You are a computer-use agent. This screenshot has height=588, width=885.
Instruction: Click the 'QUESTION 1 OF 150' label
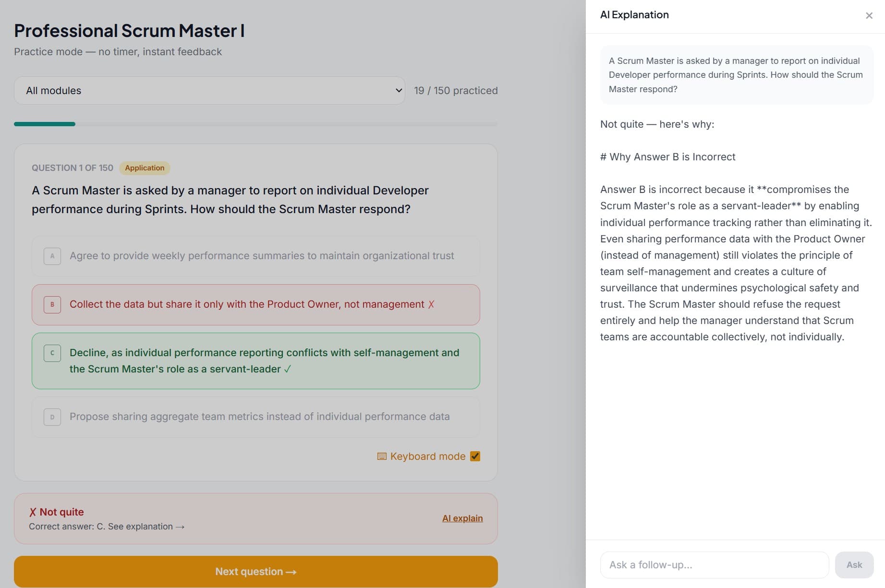pyautogui.click(x=73, y=168)
